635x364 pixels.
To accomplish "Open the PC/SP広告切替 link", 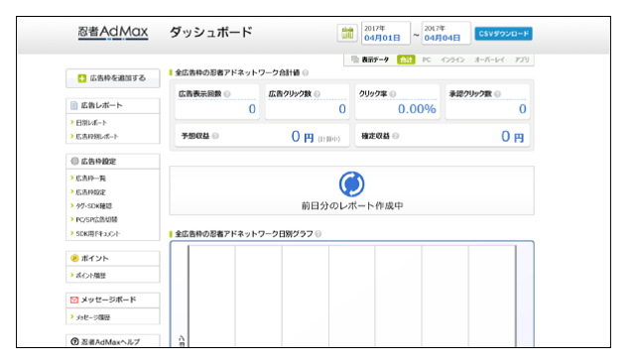I will (96, 219).
